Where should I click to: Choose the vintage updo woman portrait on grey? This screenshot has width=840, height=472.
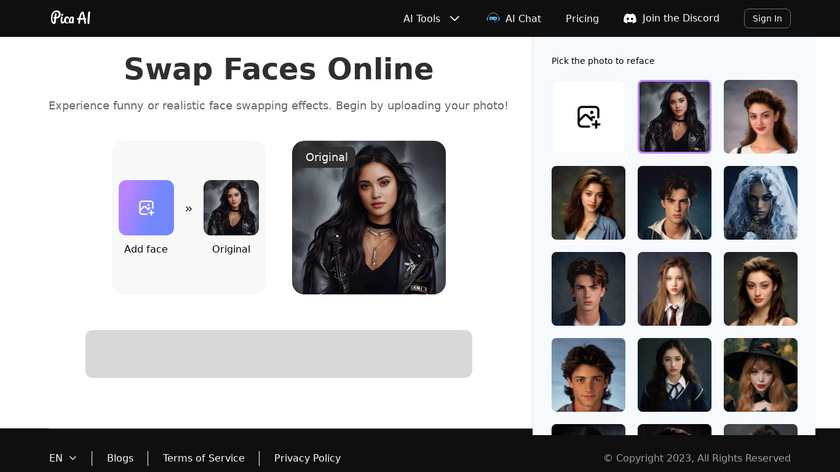click(760, 117)
